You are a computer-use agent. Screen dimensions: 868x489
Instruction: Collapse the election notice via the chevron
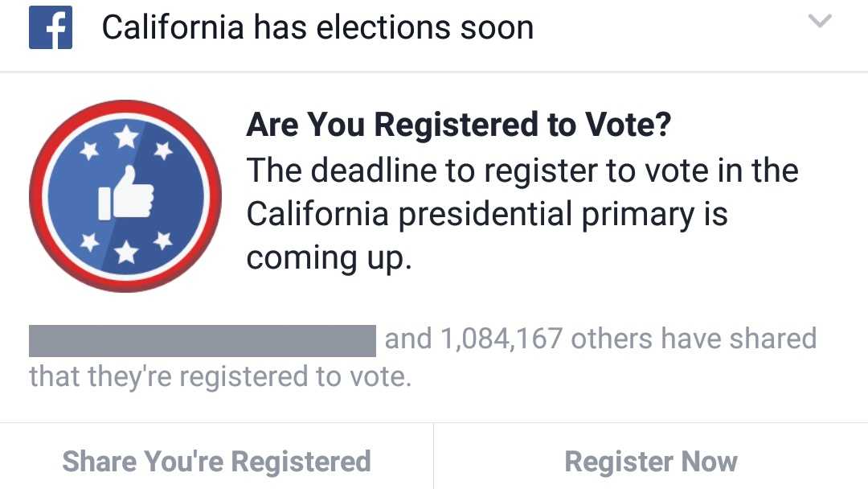point(821,22)
